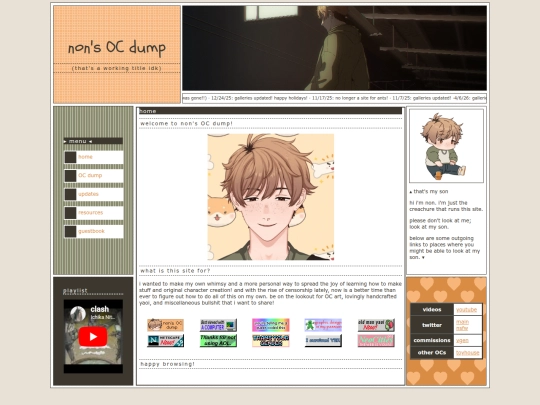Viewport: 540px width, 405px height.
Task: Click the 'commissions' table label
Action: 432,340
